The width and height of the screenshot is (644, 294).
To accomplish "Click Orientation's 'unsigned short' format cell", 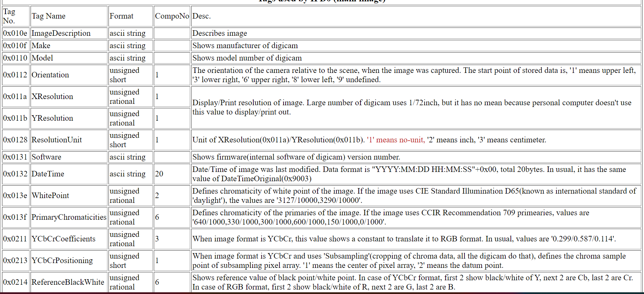I will 130,75.
